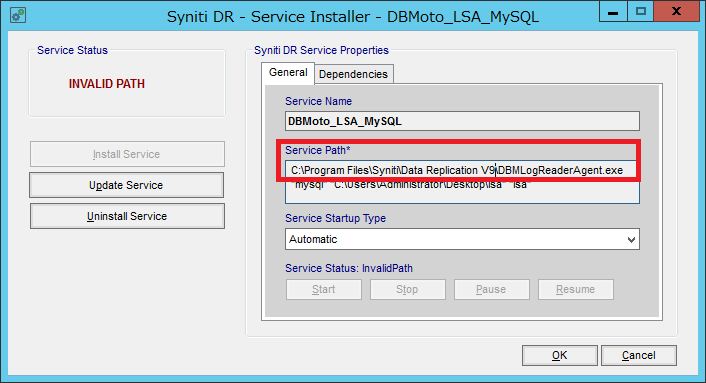Click the Uninstall Service button
706x383 pixels.
tap(127, 216)
